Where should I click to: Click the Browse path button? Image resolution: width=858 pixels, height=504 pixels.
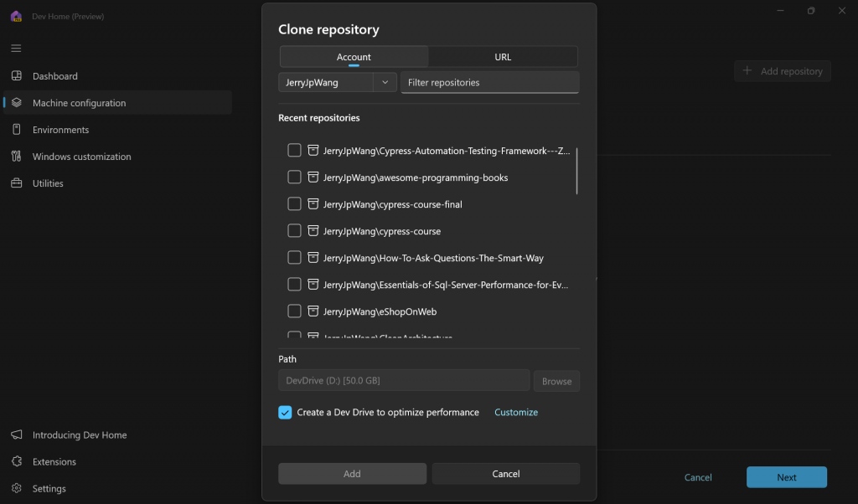click(x=556, y=380)
